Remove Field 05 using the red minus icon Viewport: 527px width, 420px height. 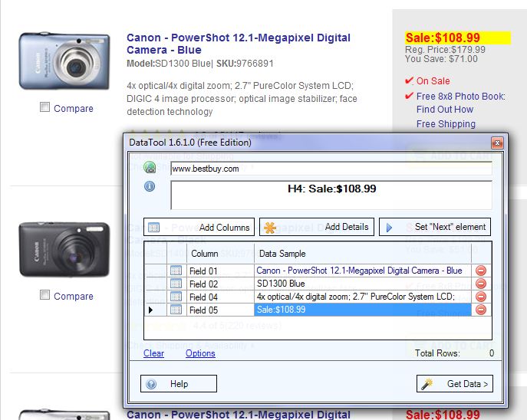pyautogui.click(x=481, y=310)
